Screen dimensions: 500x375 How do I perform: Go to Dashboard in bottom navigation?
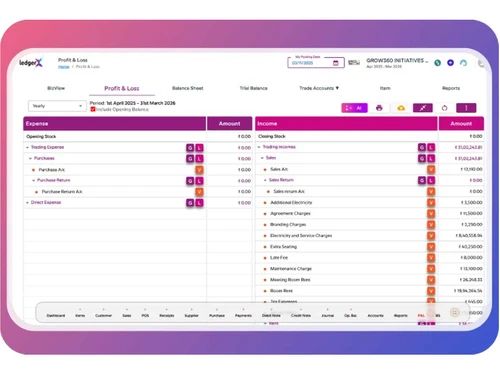56,315
